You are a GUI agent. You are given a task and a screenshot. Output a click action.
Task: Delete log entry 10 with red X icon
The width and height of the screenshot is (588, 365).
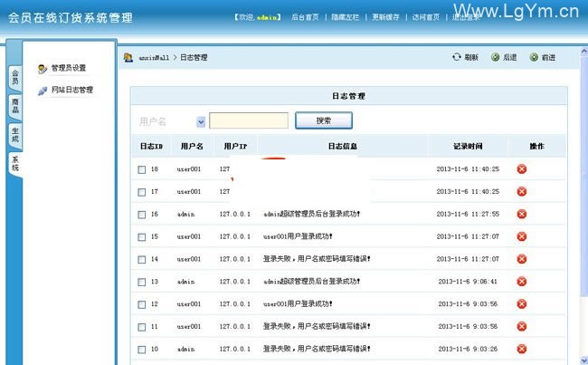[x=522, y=349]
